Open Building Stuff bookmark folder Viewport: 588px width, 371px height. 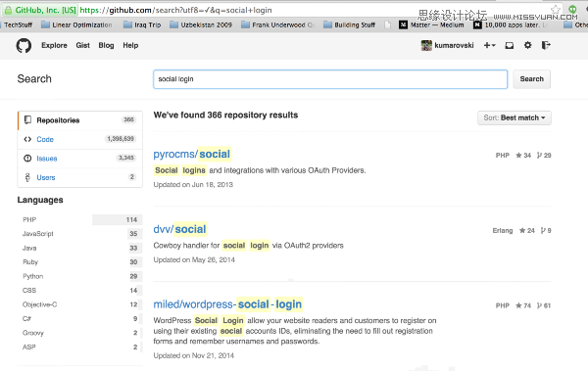349,24
